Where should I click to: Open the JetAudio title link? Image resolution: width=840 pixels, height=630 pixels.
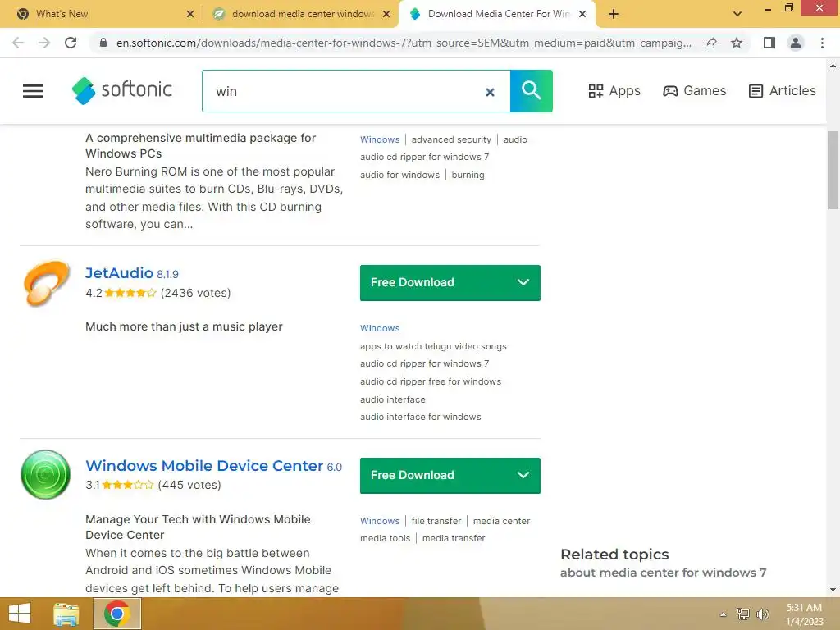pyautogui.click(x=119, y=272)
